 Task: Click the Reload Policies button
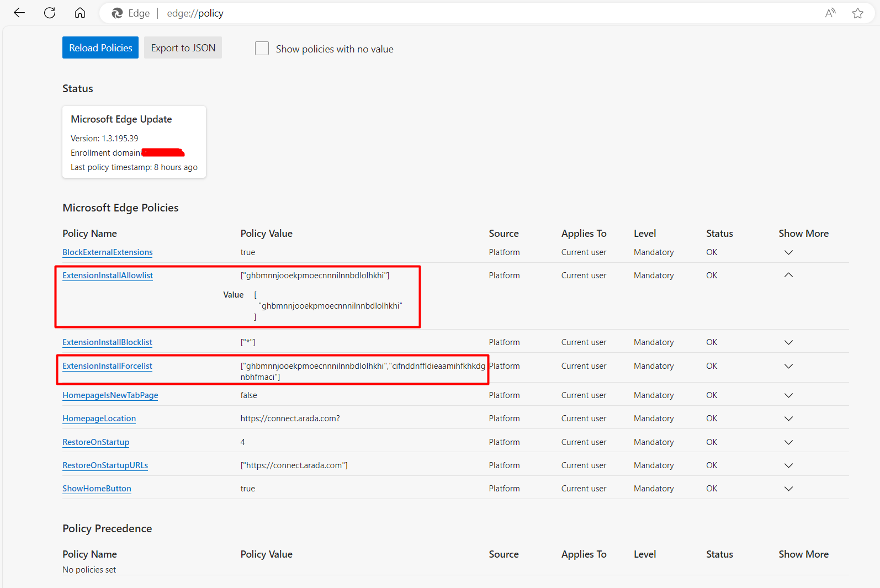click(x=100, y=48)
